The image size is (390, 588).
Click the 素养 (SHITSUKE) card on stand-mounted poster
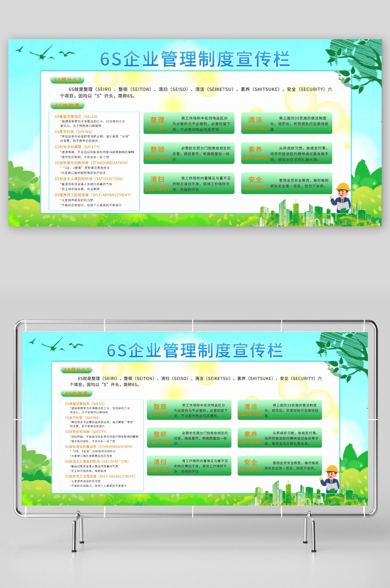click(x=280, y=437)
